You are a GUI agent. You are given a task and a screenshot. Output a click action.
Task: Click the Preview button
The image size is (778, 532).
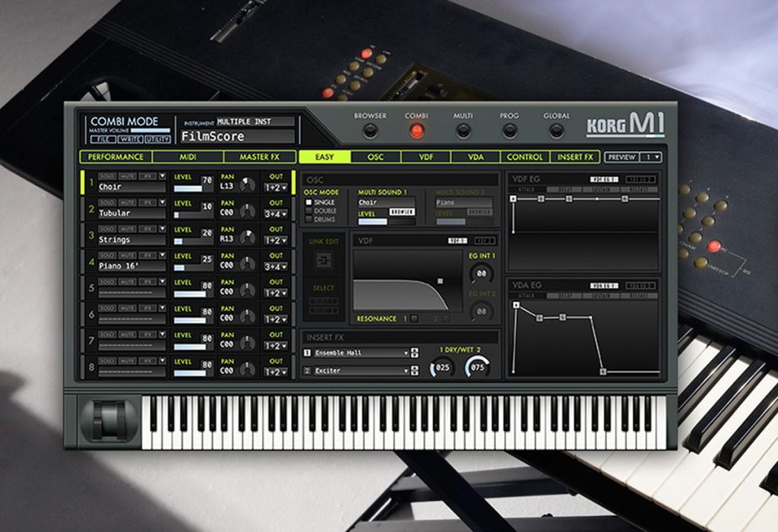[622, 157]
